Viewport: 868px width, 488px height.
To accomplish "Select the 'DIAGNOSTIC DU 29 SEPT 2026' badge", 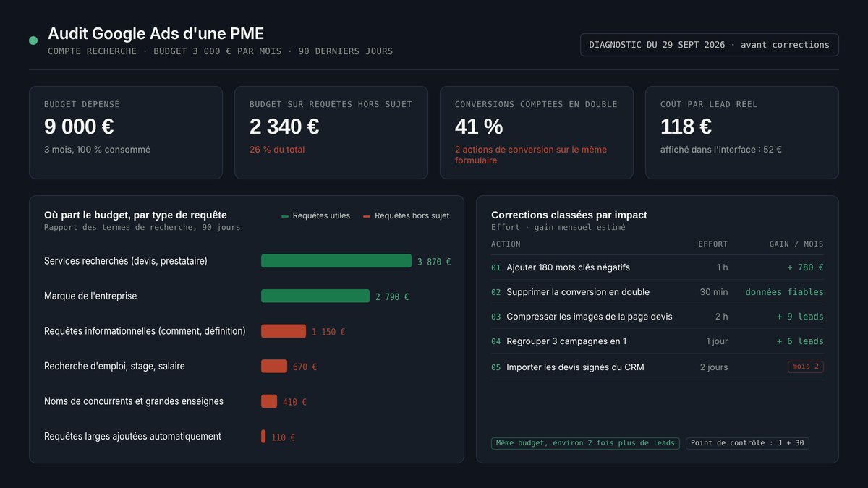I will (x=710, y=45).
